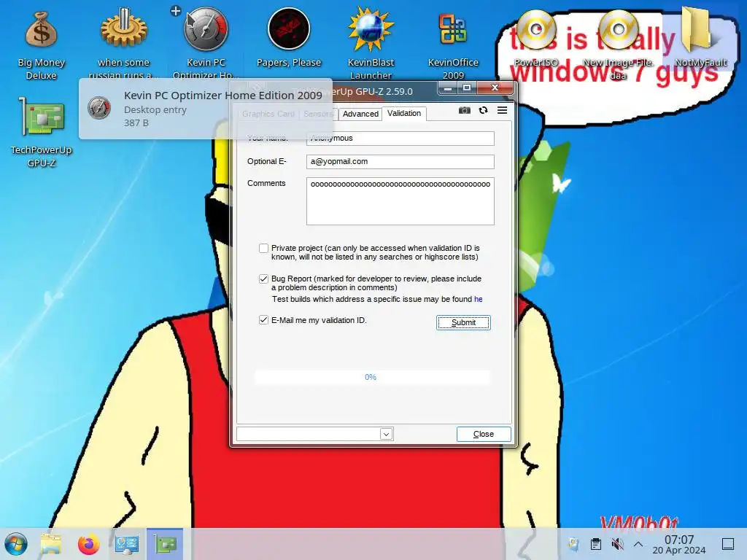This screenshot has height=560, width=747.
Task: Select the Validation tab
Action: (404, 113)
